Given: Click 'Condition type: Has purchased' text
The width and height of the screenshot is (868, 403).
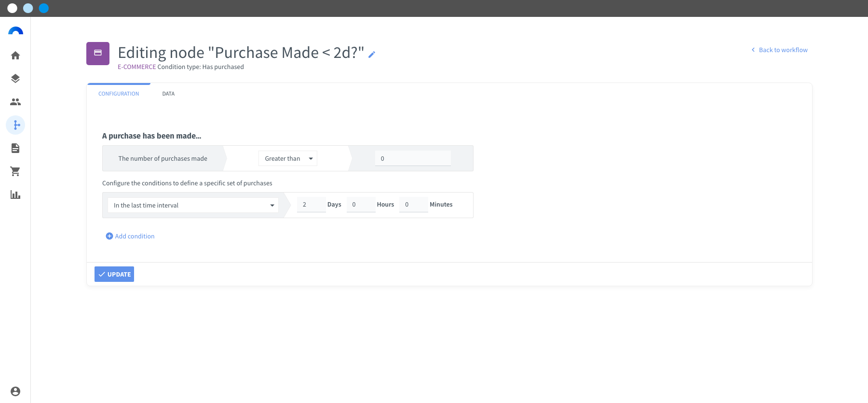Looking at the screenshot, I should pos(201,67).
